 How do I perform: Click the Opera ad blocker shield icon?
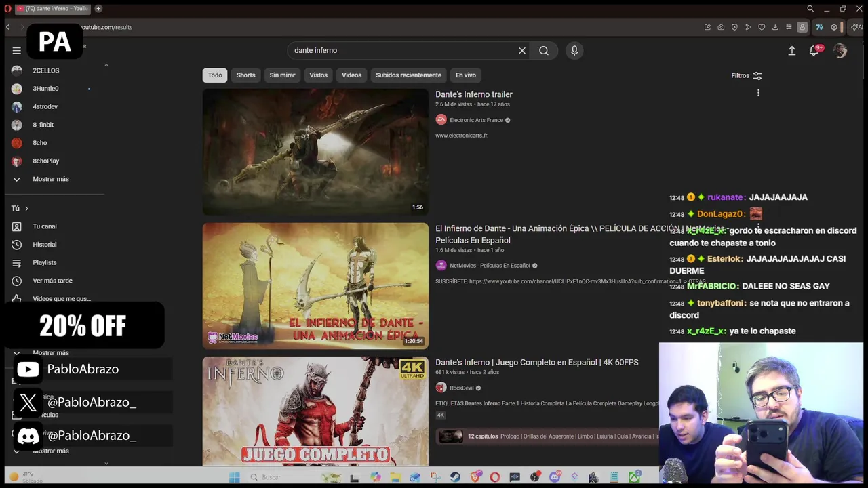click(734, 27)
